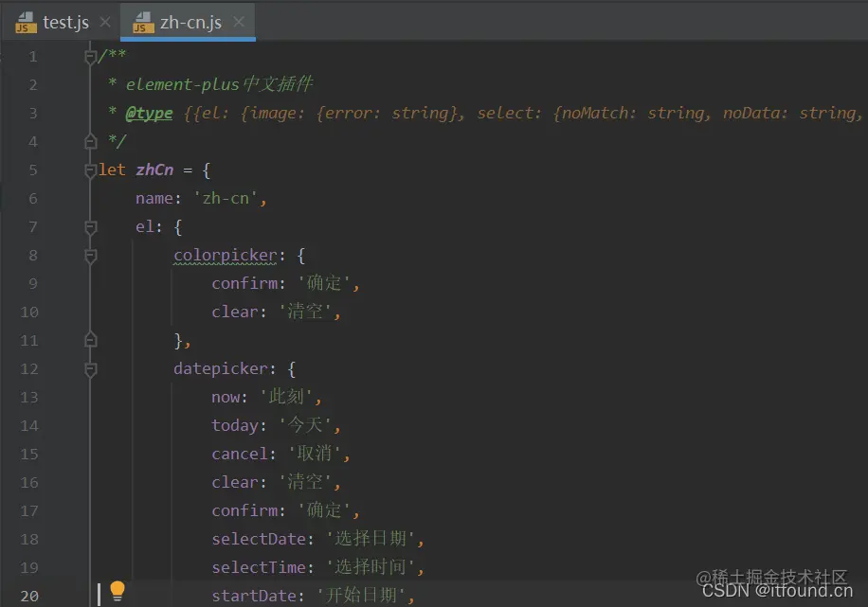Click the clear key on line 10

tap(235, 312)
